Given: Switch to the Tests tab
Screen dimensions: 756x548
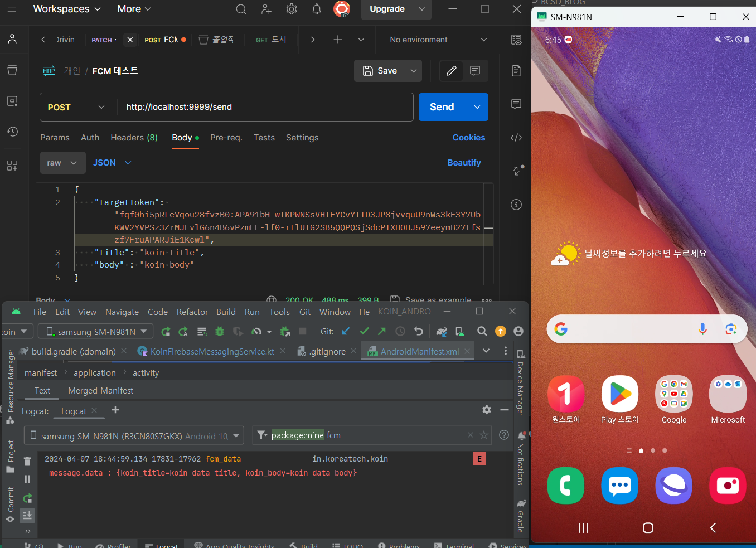Looking at the screenshot, I should tap(264, 138).
